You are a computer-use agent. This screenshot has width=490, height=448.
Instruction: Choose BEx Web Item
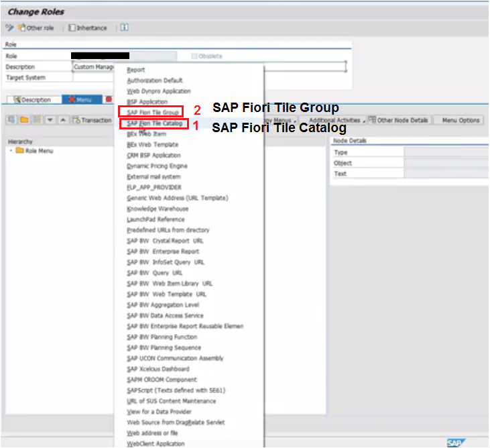click(147, 134)
